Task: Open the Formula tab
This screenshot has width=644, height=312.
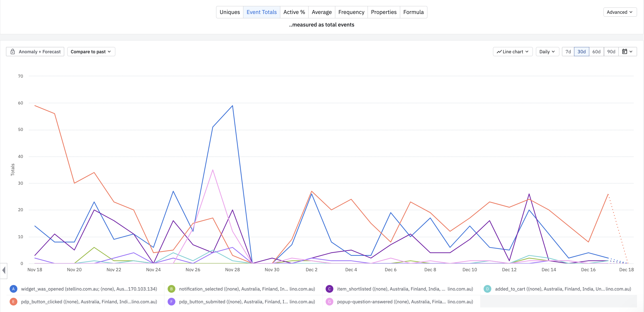Action: (x=413, y=12)
